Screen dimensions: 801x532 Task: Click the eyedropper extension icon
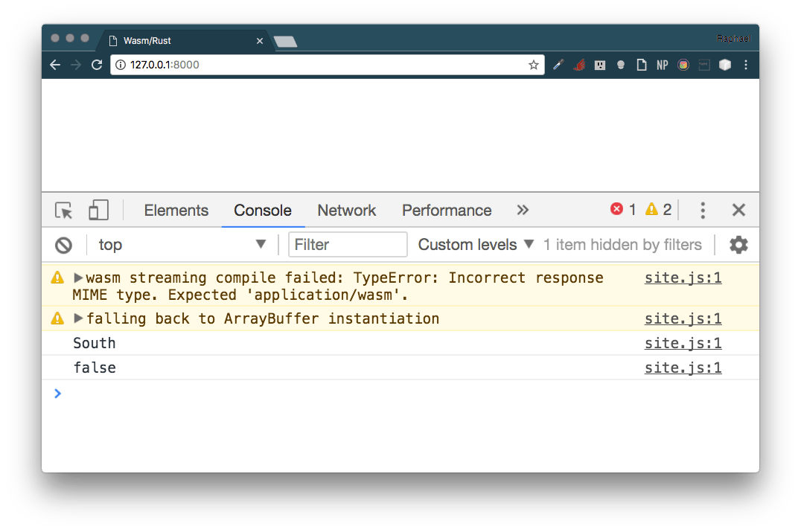[x=558, y=65]
